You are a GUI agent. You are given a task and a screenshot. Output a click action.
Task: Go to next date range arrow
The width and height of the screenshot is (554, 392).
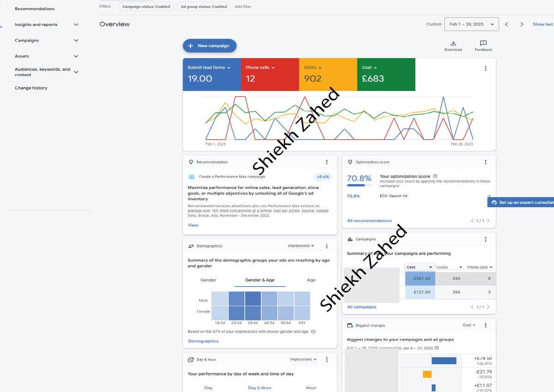tap(522, 24)
